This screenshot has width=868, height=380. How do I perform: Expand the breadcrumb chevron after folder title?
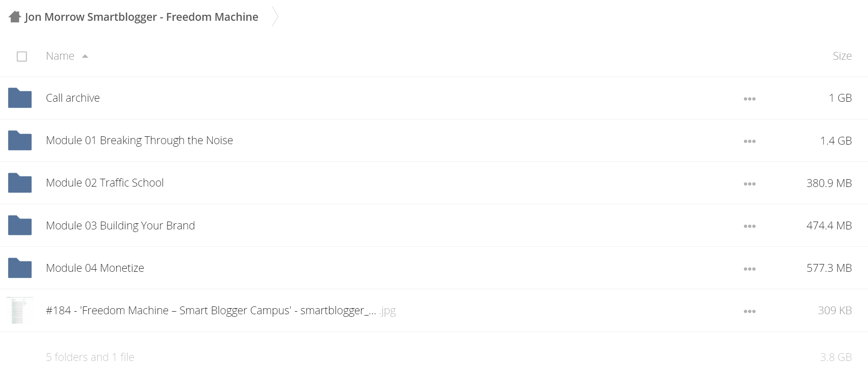275,17
